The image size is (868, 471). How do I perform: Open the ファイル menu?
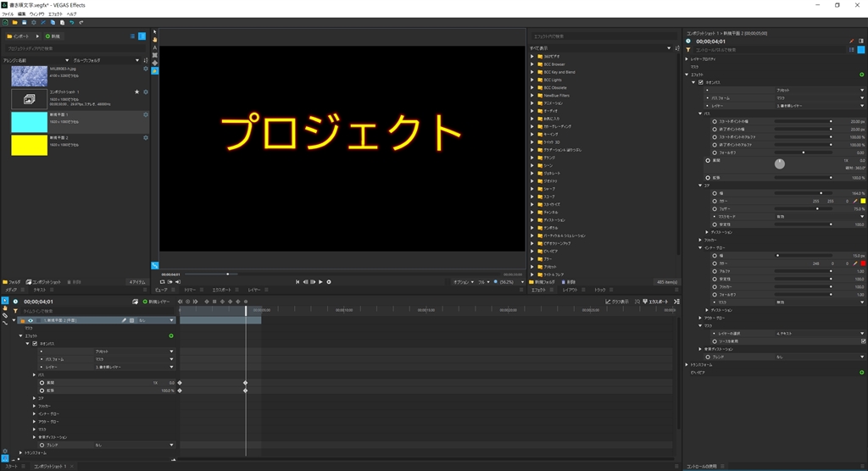pyautogui.click(x=8, y=14)
